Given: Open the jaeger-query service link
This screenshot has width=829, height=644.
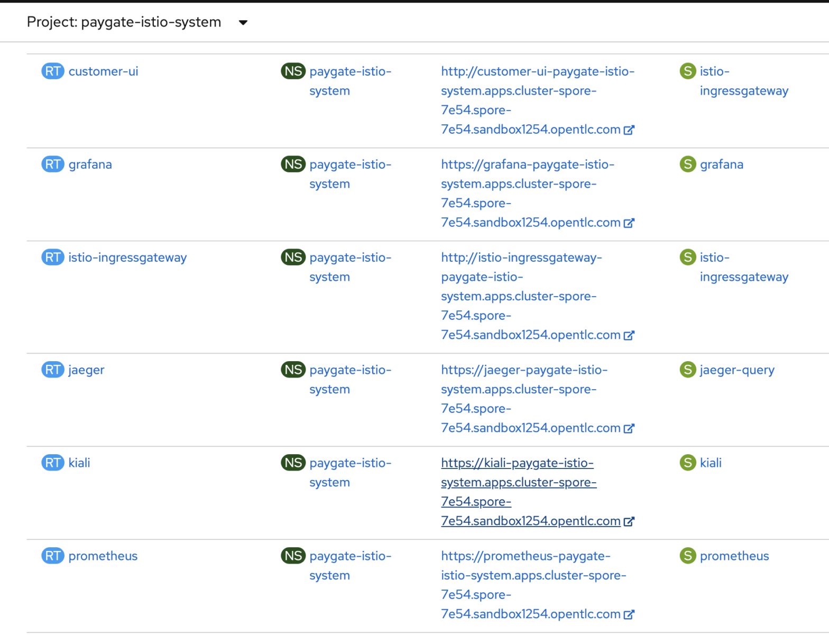Looking at the screenshot, I should (737, 370).
